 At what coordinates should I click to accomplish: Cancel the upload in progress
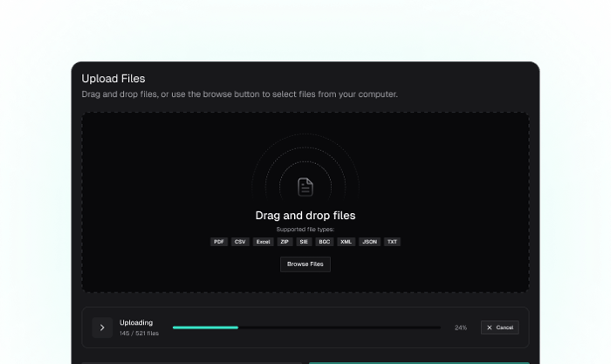coord(499,327)
